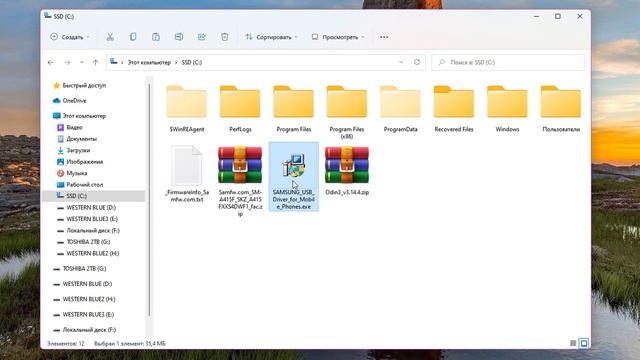Click the Share icon in toolbar
This screenshot has height=360, width=640.
click(x=202, y=37)
